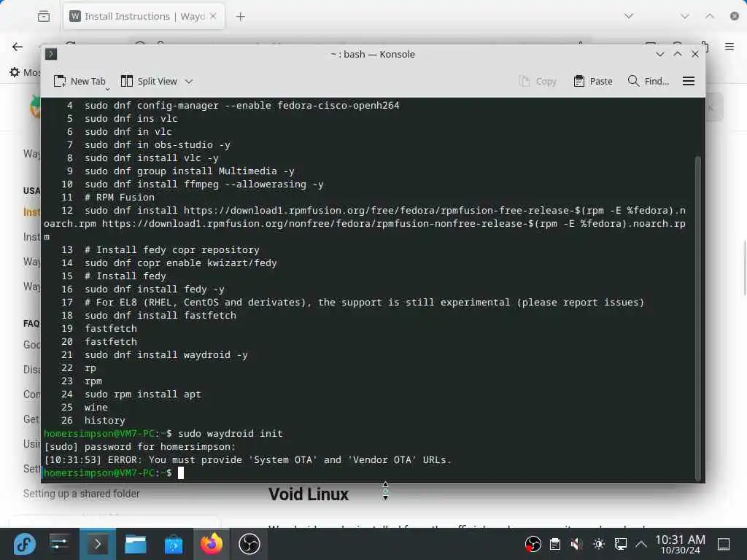Click the Split View button
The height and width of the screenshot is (560, 747).
(149, 82)
